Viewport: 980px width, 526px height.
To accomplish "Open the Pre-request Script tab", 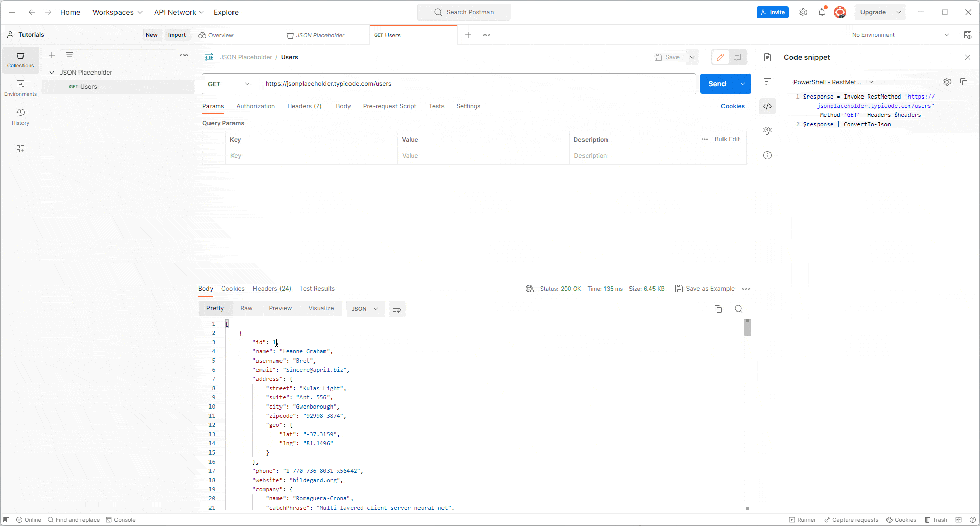I will 389,106.
